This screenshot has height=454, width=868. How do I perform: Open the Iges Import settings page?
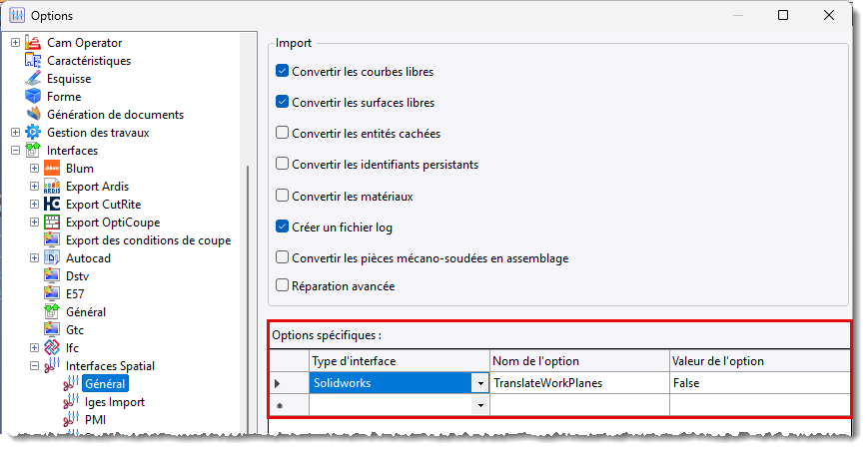[115, 402]
